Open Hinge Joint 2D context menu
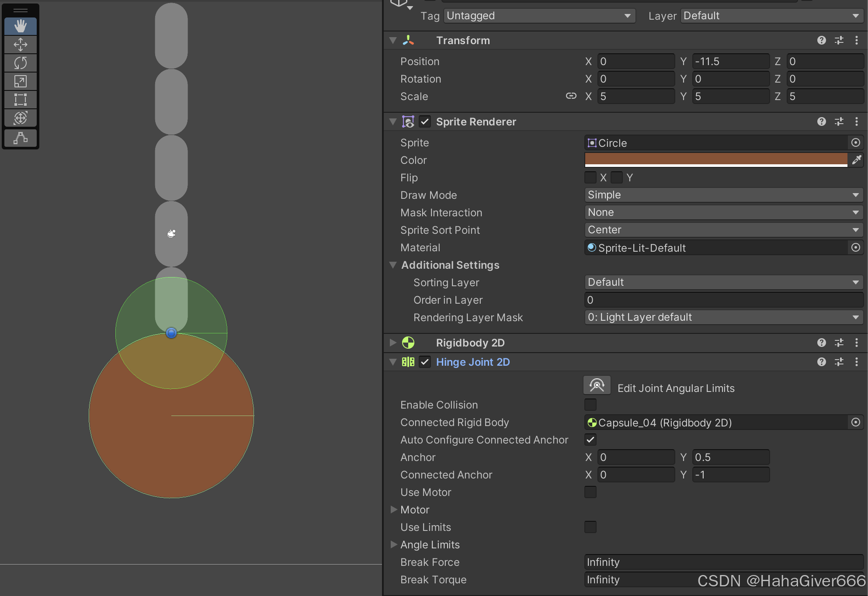This screenshot has width=868, height=596. click(x=856, y=362)
